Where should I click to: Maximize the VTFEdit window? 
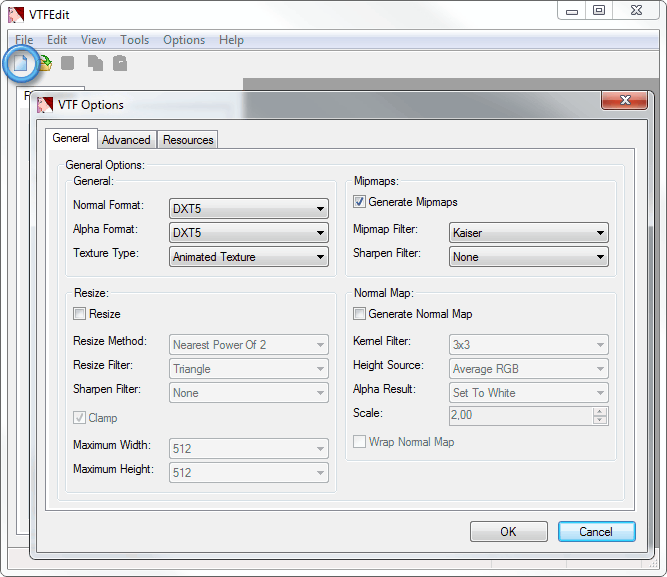[x=599, y=11]
